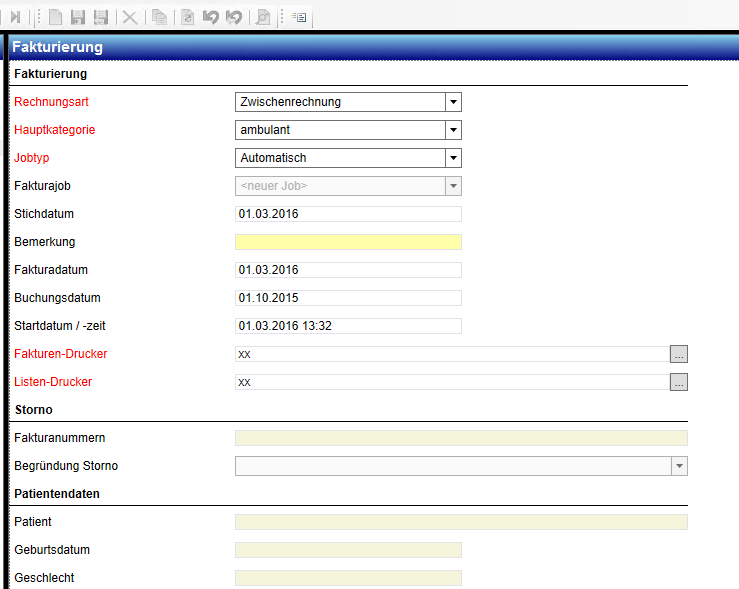The width and height of the screenshot is (739, 589).
Task: Click the red Jobtyp label
Action: coord(32,158)
